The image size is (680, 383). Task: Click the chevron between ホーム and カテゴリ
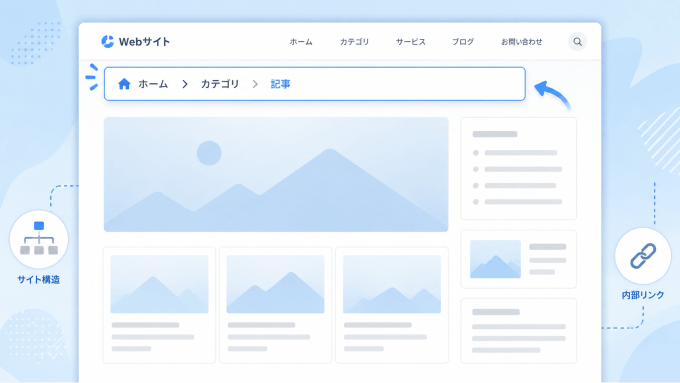[x=185, y=84]
